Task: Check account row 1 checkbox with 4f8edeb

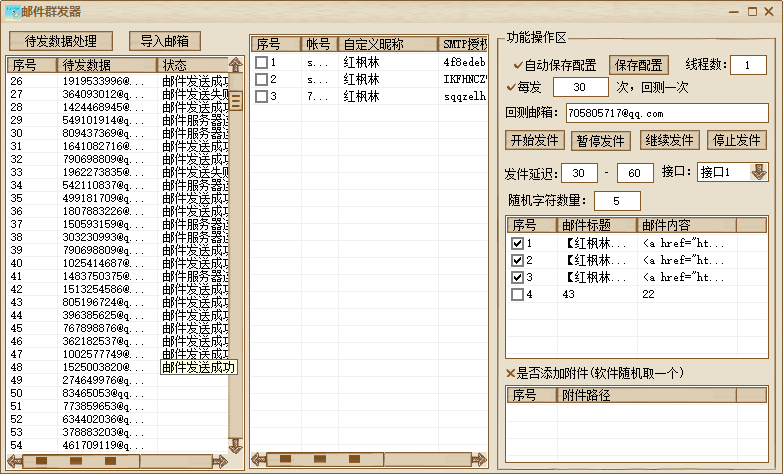Action: pos(261,62)
